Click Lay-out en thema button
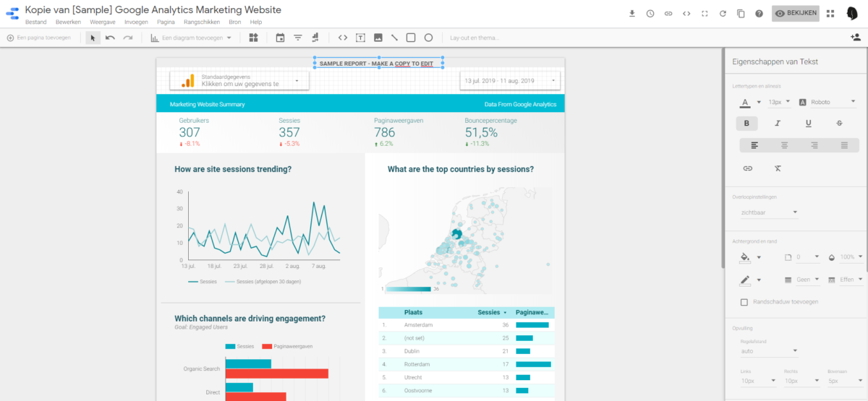 point(476,38)
